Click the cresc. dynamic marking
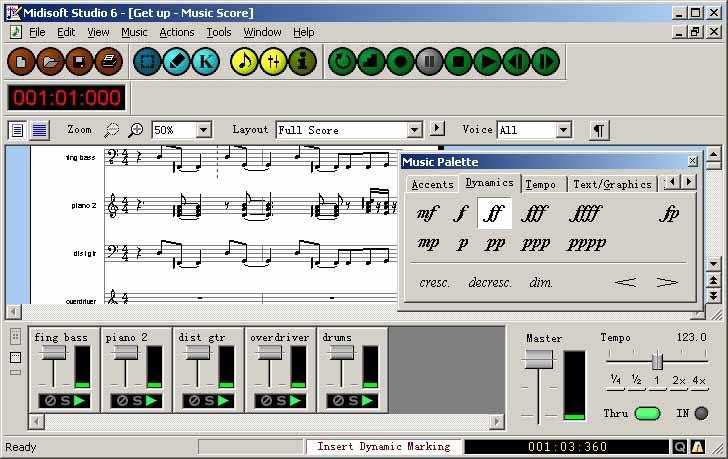The image size is (728, 459). [434, 283]
